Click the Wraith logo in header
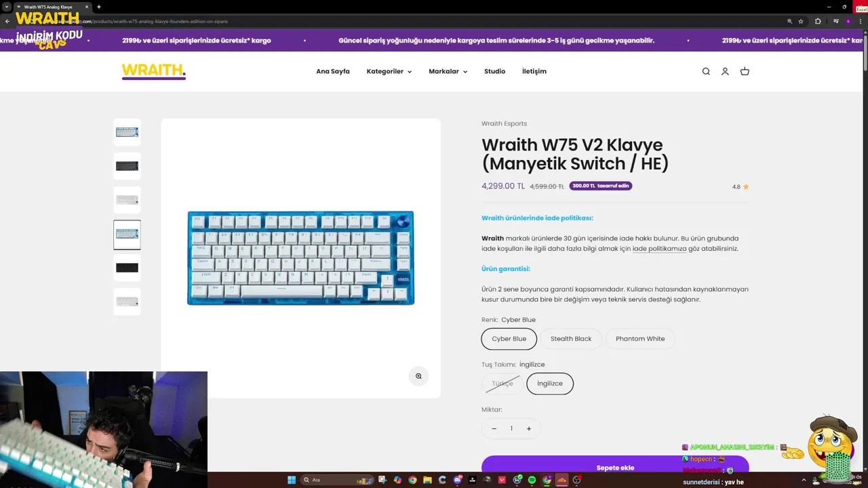 click(x=154, y=71)
